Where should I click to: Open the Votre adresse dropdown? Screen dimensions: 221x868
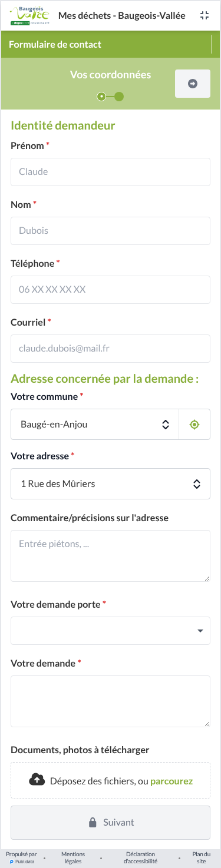110,483
